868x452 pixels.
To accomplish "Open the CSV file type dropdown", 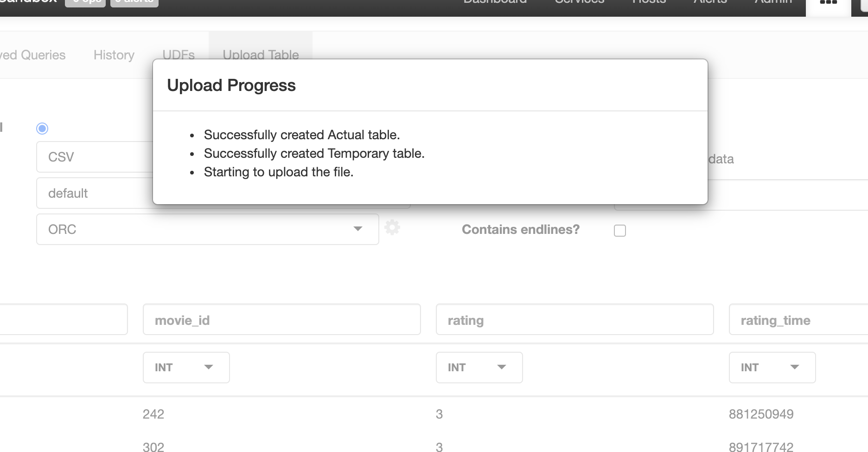I will [x=95, y=157].
